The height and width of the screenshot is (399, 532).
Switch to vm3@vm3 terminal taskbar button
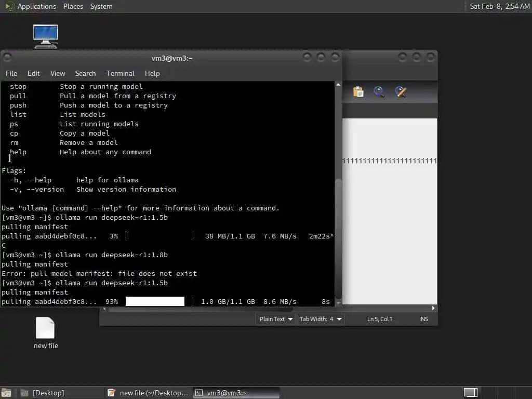point(236,393)
